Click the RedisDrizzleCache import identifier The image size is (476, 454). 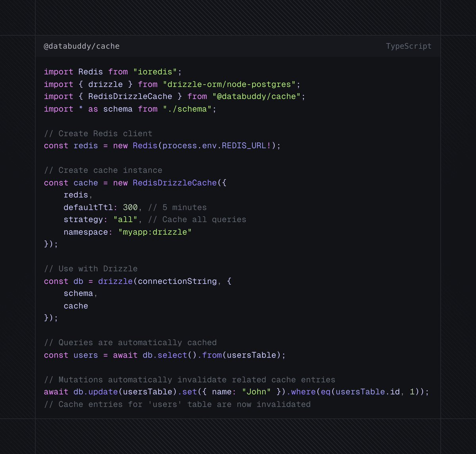(130, 96)
